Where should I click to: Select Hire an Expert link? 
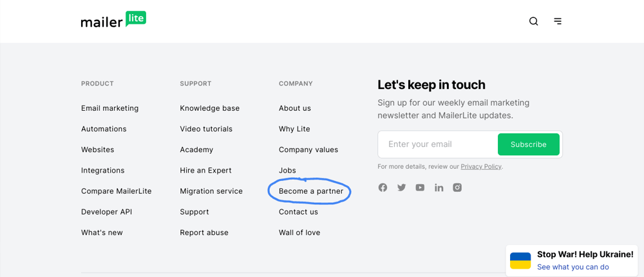tap(206, 171)
